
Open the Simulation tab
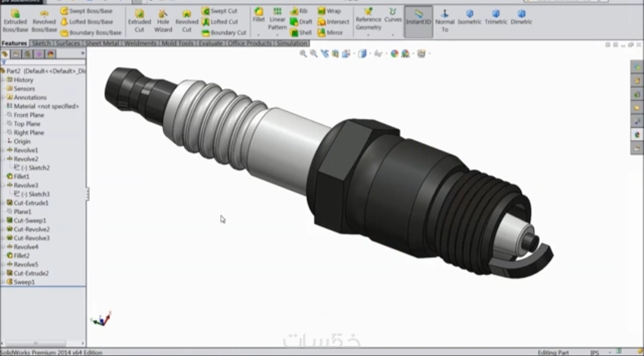point(292,43)
